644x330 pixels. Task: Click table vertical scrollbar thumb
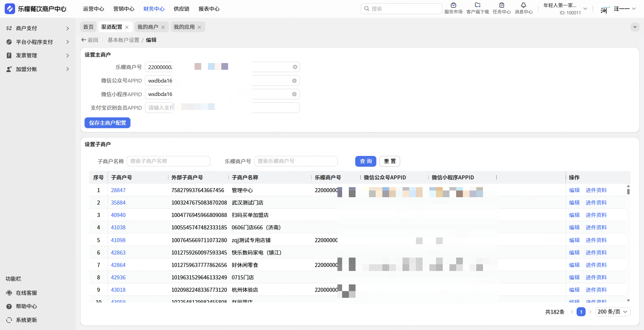[628, 191]
